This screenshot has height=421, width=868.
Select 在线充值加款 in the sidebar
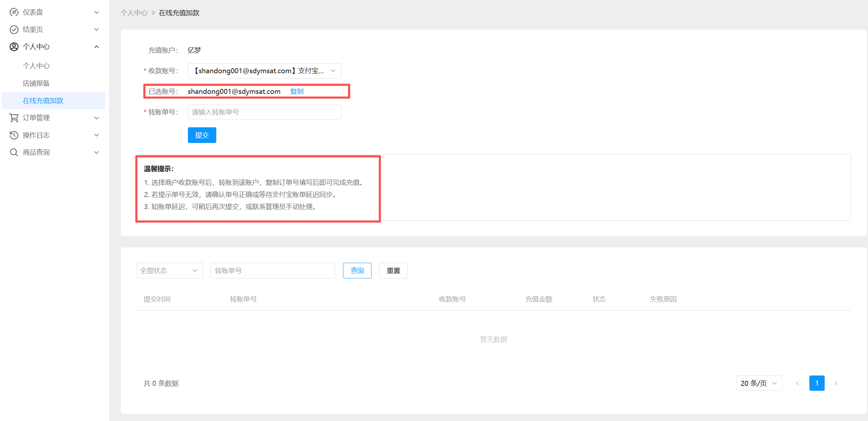43,101
